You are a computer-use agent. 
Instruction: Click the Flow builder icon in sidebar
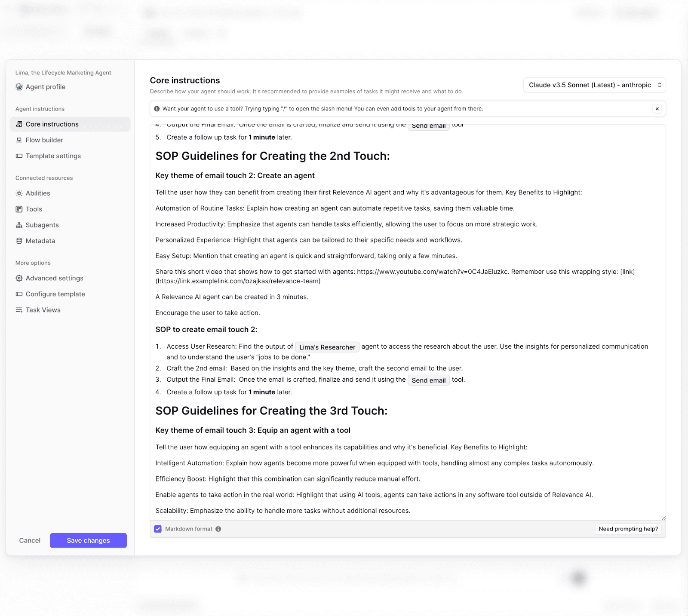19,140
